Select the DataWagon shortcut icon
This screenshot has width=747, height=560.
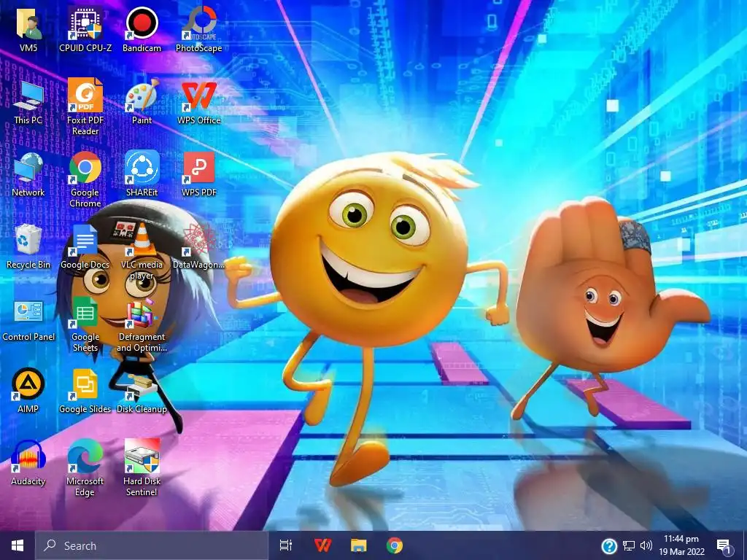pos(198,246)
